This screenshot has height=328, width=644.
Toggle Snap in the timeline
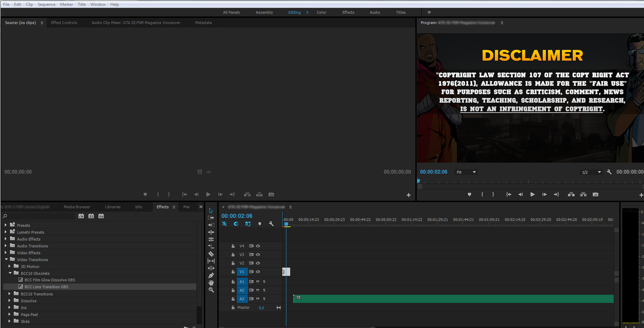tap(236, 223)
